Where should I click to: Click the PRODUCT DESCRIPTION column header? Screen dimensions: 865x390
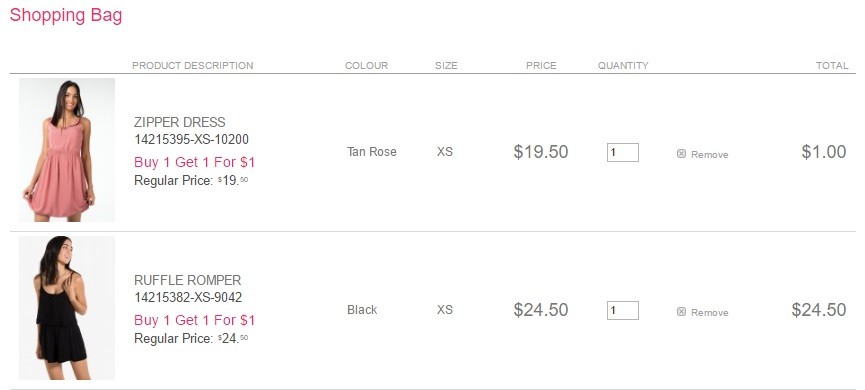(x=193, y=65)
